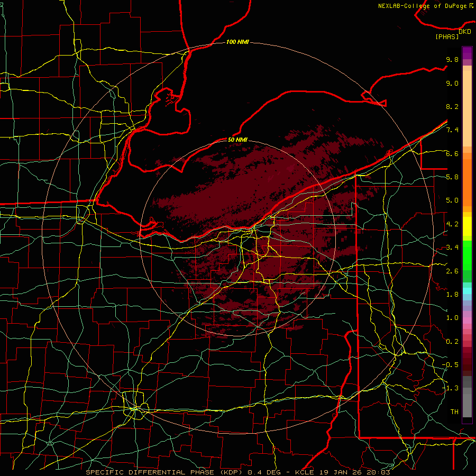Click the -0.5 legend value

click(x=450, y=365)
